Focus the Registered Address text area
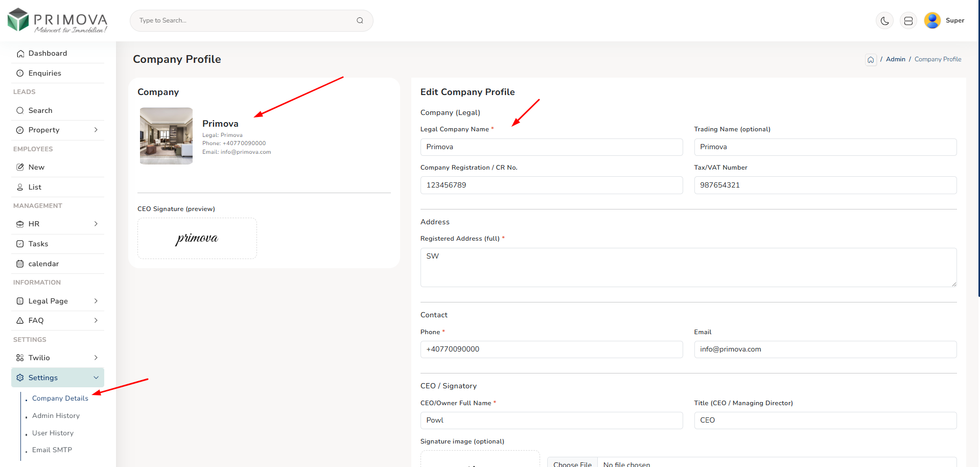 click(688, 267)
